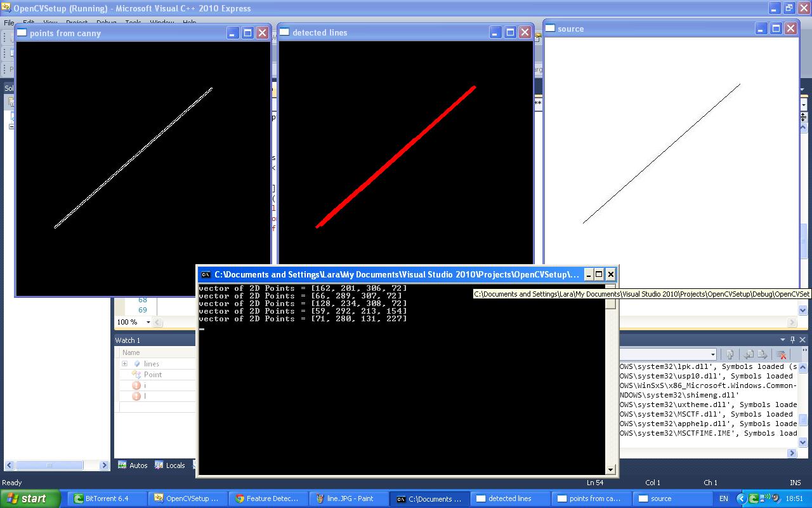Switch to line.JPG - Paint in taskbar
Image resolution: width=812 pixels, height=508 pixels.
click(348, 498)
